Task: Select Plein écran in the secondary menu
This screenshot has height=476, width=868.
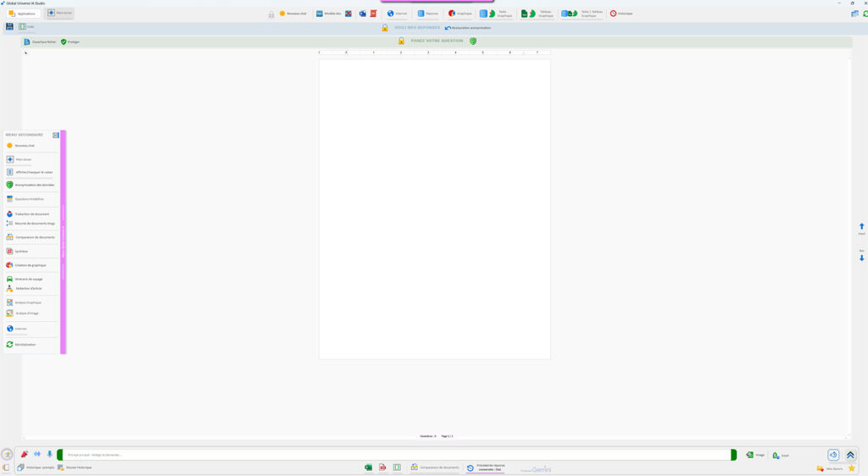Action: click(19, 159)
